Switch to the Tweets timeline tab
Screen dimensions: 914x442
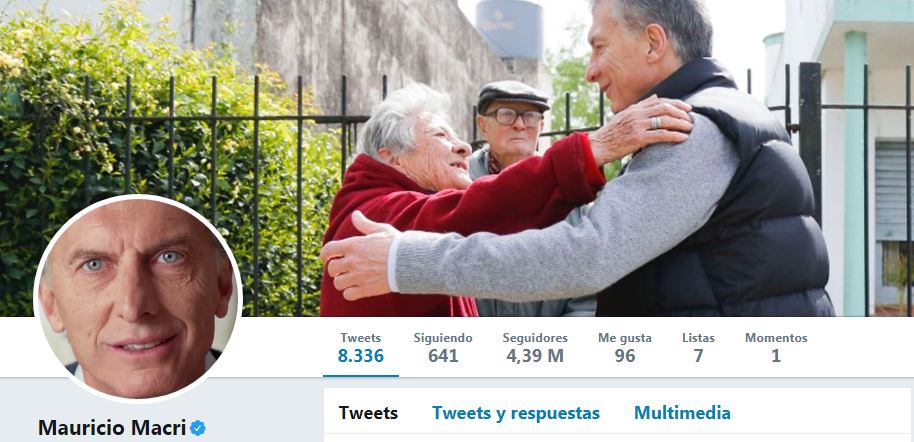pyautogui.click(x=368, y=413)
